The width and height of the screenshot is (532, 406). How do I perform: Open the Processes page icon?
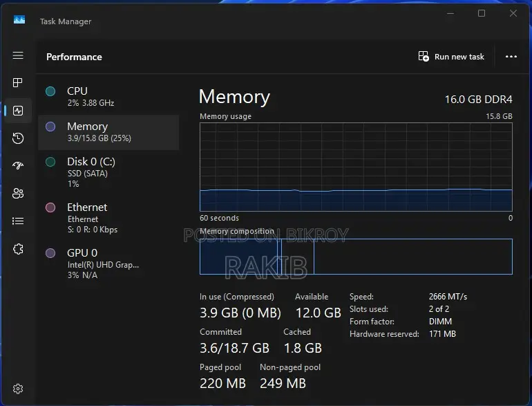tap(18, 82)
